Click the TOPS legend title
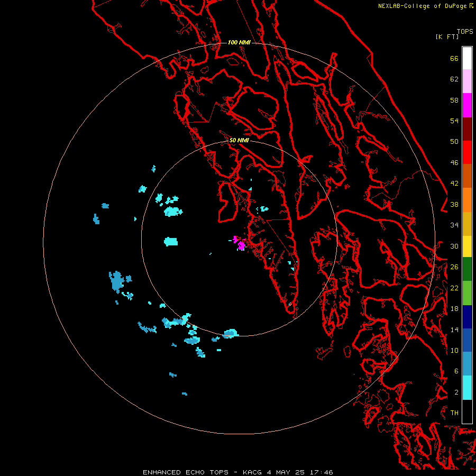 pyautogui.click(x=465, y=32)
